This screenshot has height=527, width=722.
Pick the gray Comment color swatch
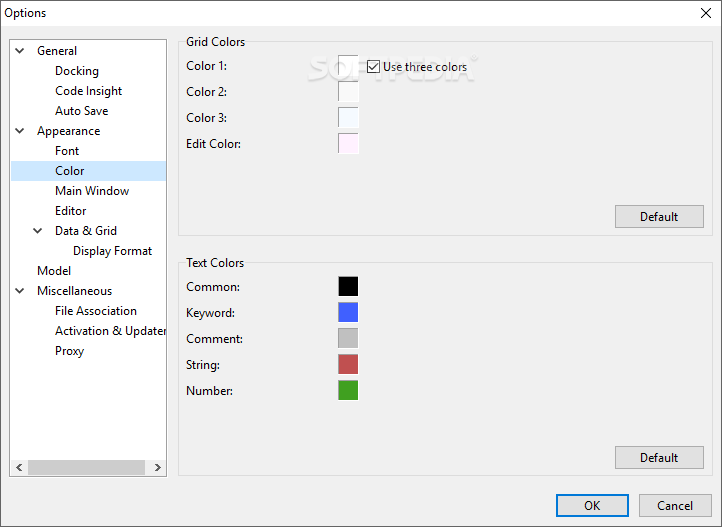click(348, 339)
